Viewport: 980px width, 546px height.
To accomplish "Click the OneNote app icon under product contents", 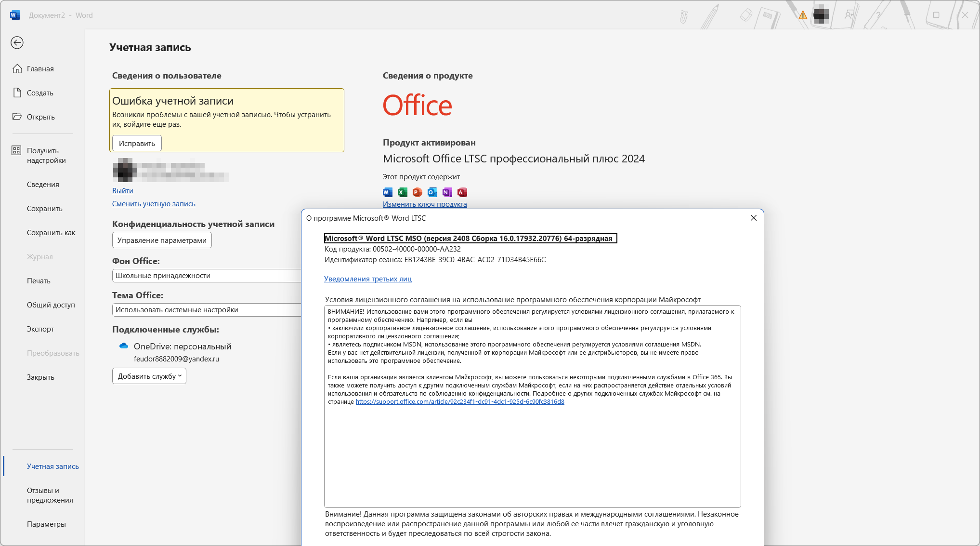I will [447, 192].
